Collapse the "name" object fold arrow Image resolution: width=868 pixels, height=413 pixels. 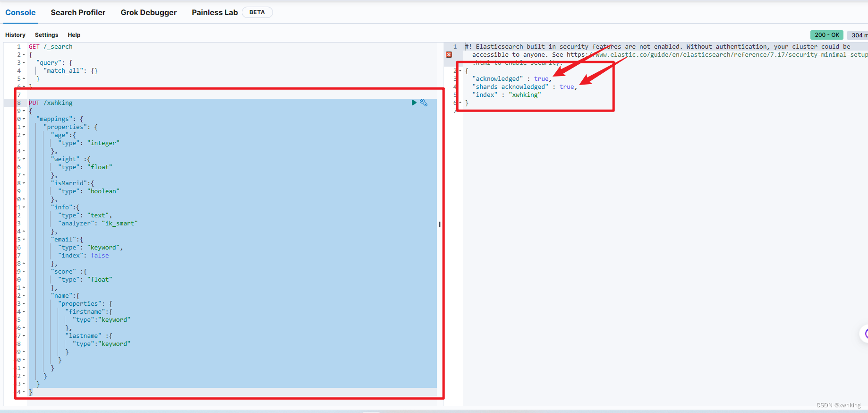point(24,296)
